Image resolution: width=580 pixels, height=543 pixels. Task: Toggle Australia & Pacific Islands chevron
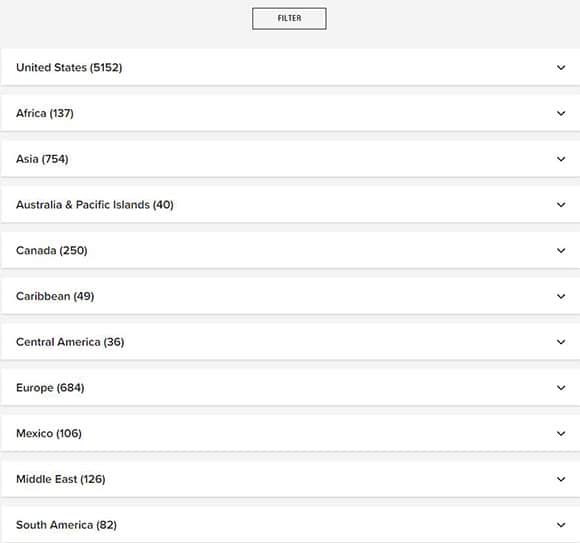click(x=561, y=205)
